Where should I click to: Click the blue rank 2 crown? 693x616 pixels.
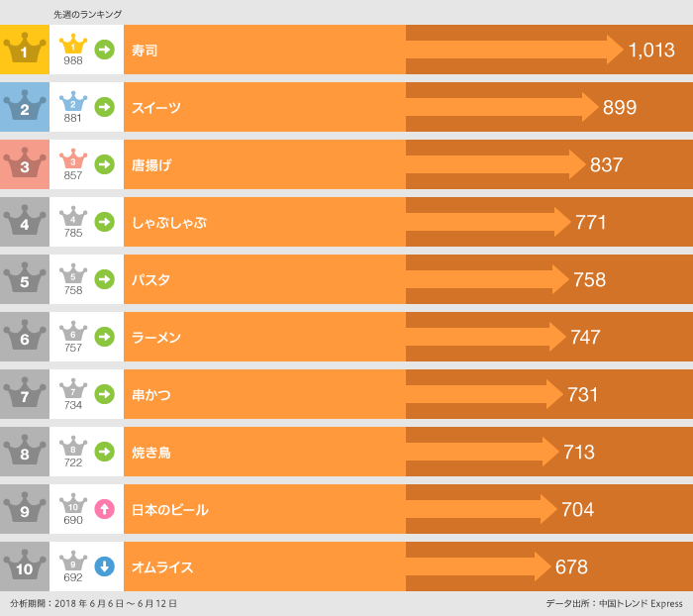pos(25,107)
